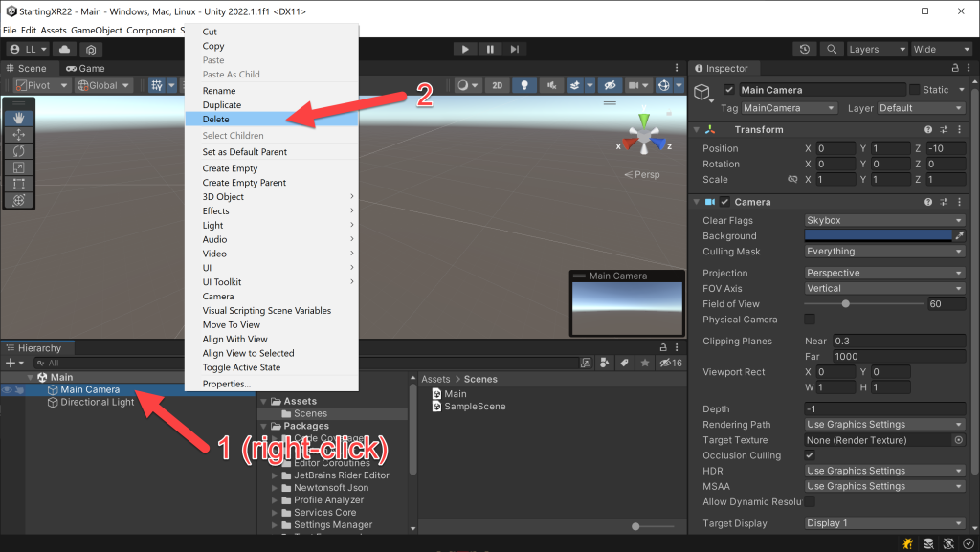The image size is (980, 552).
Task: Open the Tag MainCamera dropdown
Action: click(x=789, y=108)
